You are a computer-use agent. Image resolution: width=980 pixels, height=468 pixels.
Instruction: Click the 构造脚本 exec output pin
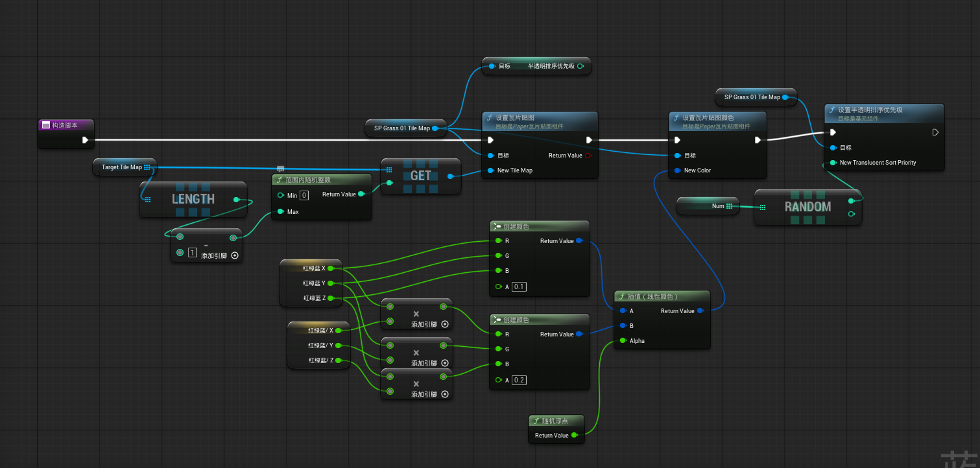85,139
